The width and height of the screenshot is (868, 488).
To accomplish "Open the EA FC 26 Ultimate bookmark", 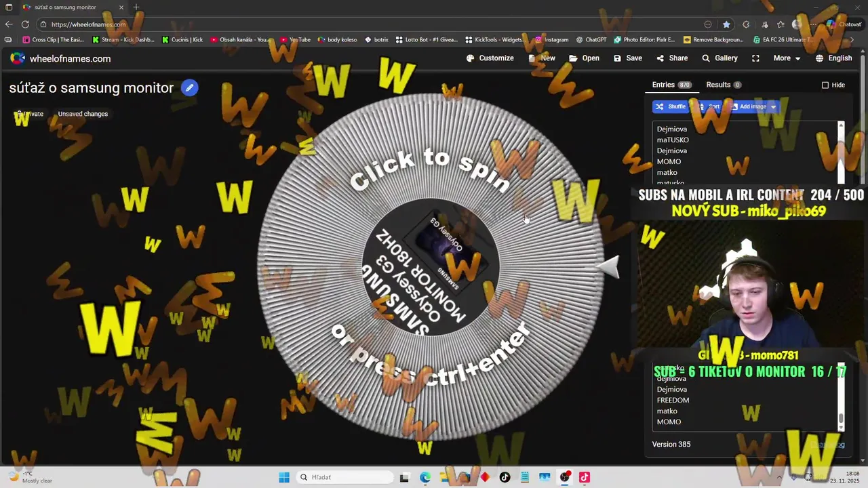I will click(x=783, y=40).
